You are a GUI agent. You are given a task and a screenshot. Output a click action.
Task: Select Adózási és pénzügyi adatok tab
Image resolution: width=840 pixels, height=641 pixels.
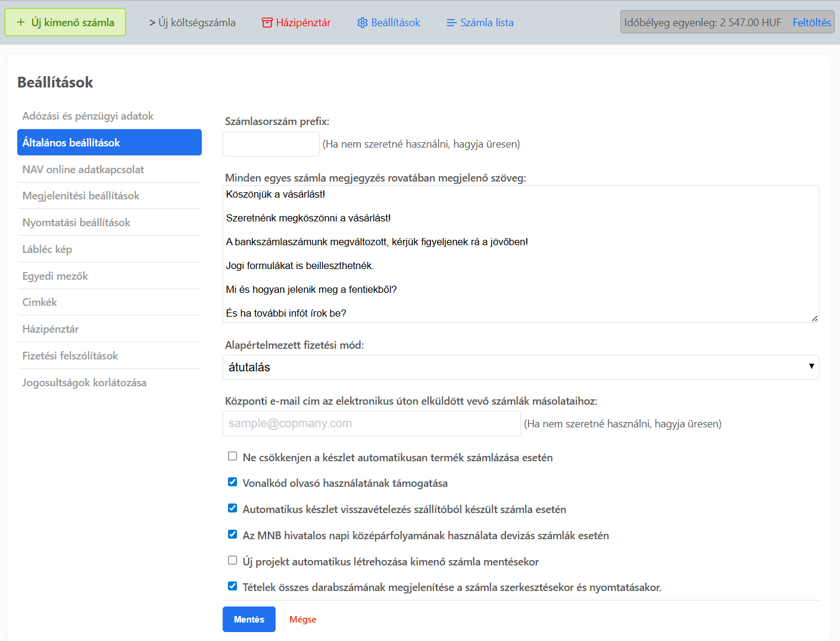click(x=88, y=116)
